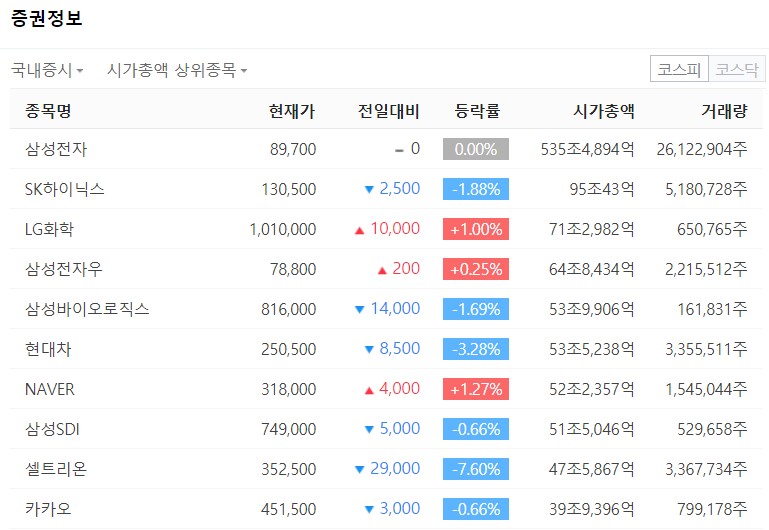Click the market cap 52조2,357억
This screenshot has width=769, height=530.
(591, 389)
